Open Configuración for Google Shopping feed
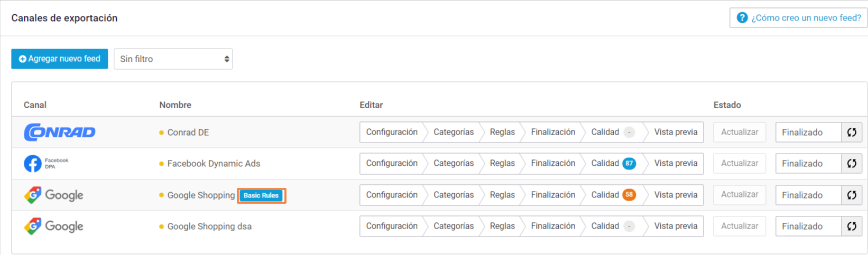The image size is (868, 255). (392, 195)
